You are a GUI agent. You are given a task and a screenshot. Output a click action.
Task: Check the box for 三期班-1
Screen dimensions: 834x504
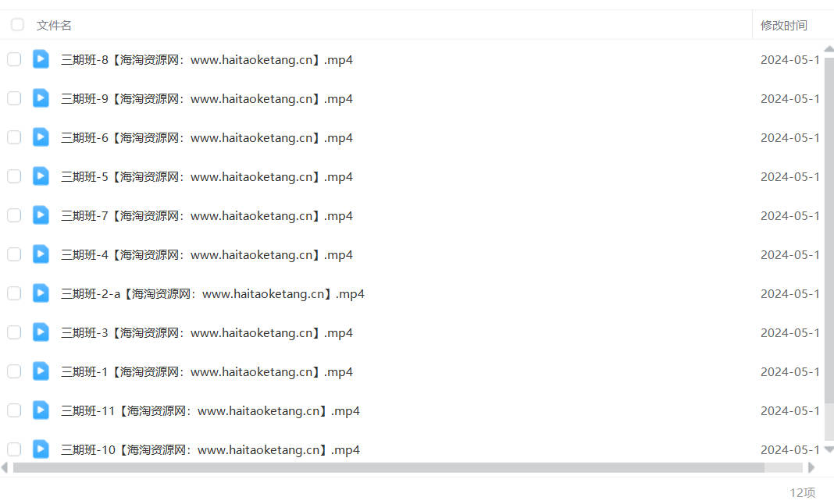[14, 371]
